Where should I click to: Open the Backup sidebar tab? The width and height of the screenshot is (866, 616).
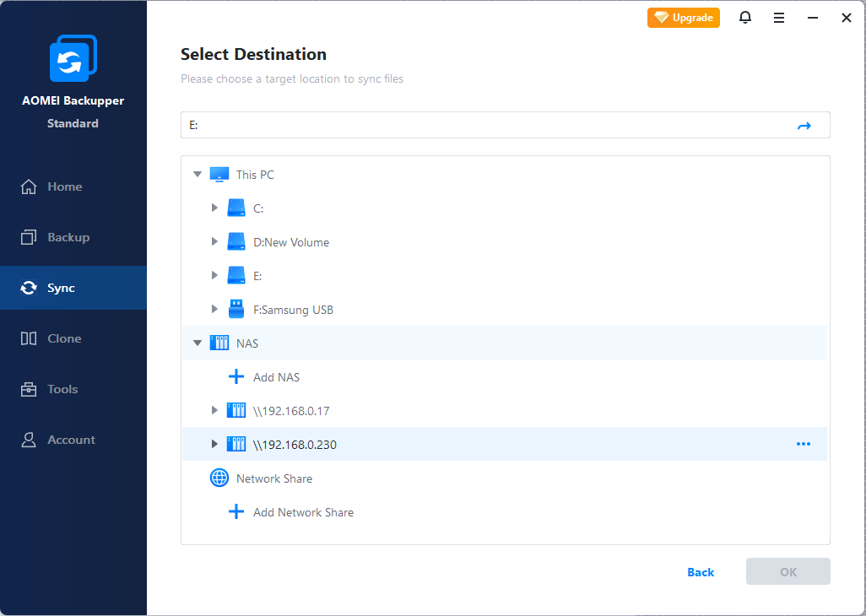68,237
